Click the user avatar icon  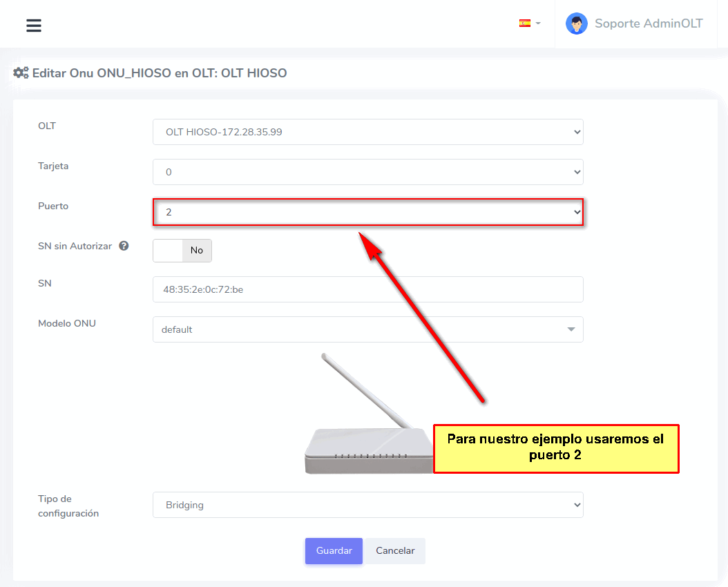[x=576, y=23]
